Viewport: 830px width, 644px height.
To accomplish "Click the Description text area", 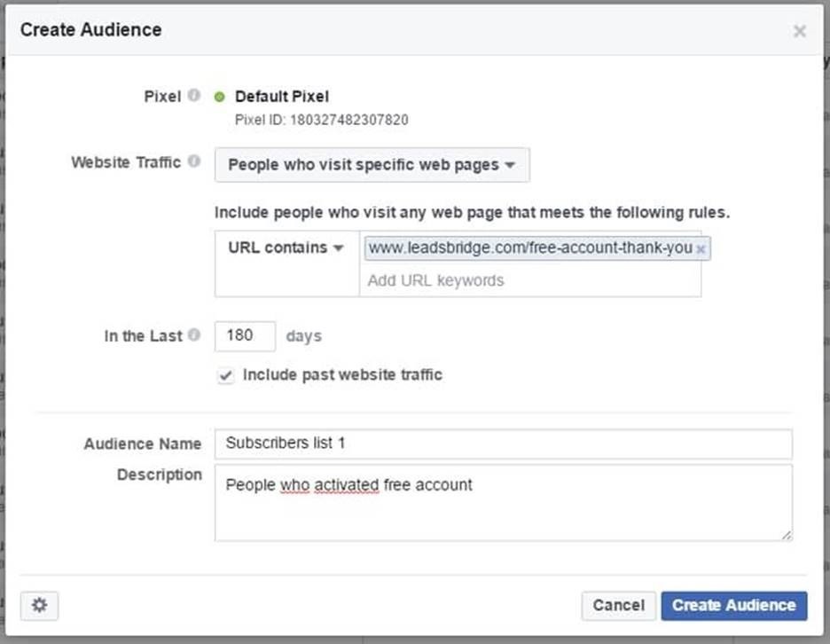I will pyautogui.click(x=503, y=502).
